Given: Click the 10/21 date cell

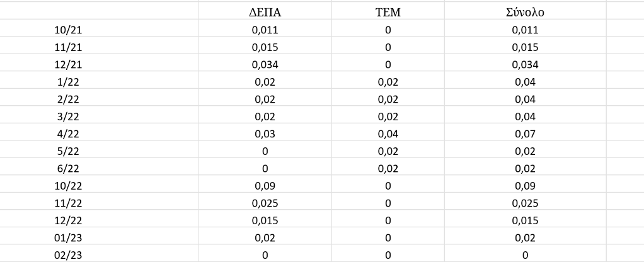Looking at the screenshot, I should coord(68,30).
